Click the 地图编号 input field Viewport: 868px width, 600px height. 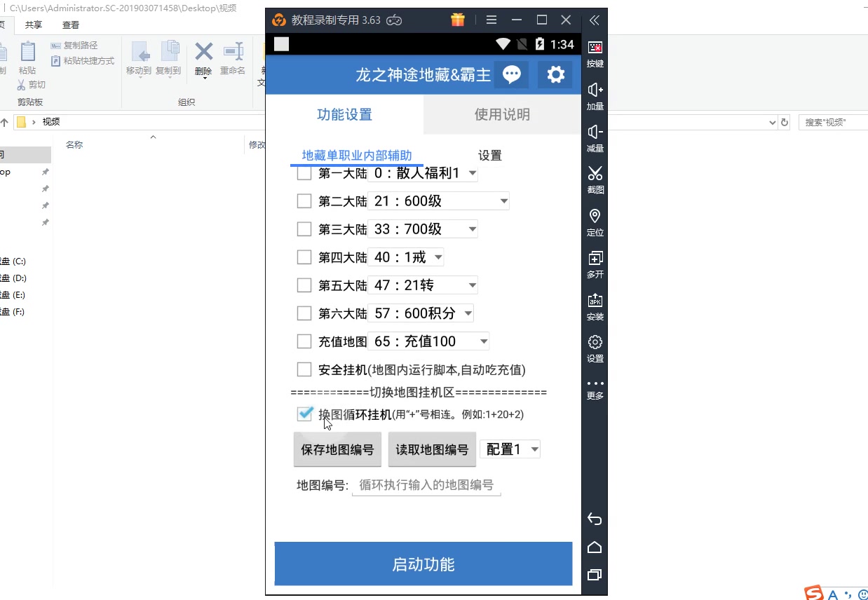426,485
